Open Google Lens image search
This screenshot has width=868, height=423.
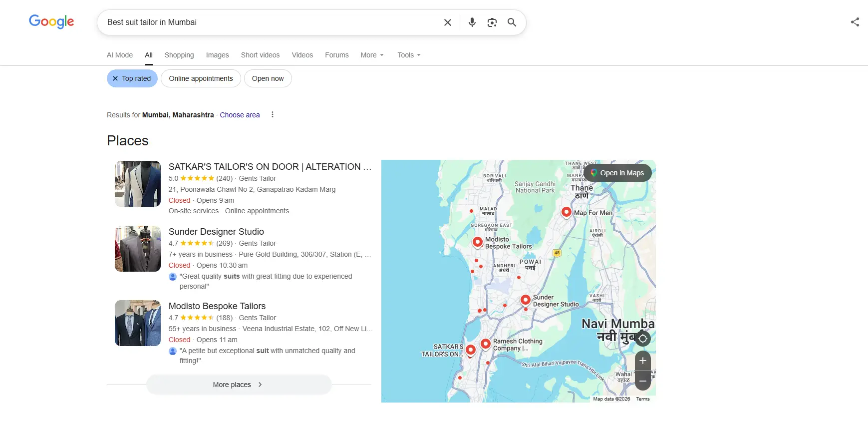(x=492, y=22)
